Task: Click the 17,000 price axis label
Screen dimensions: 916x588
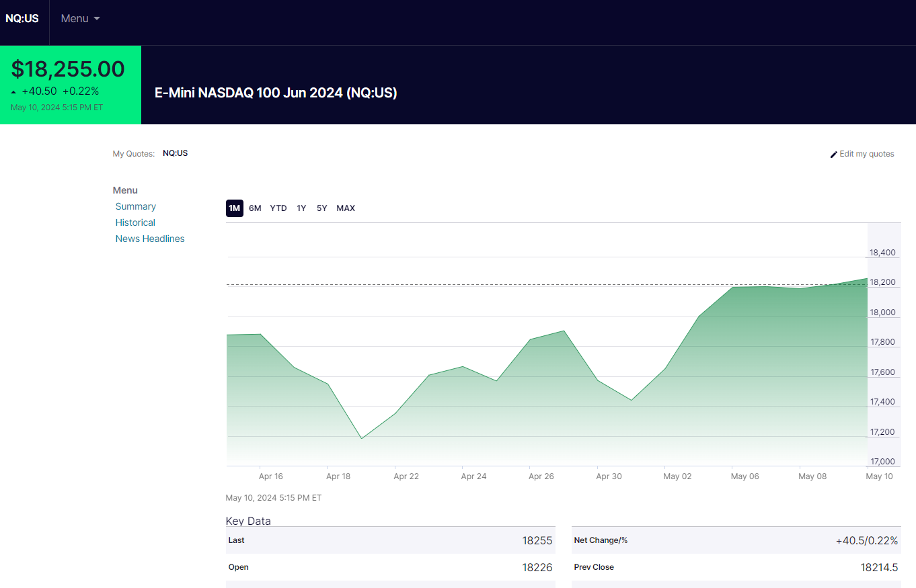Action: [x=882, y=462]
